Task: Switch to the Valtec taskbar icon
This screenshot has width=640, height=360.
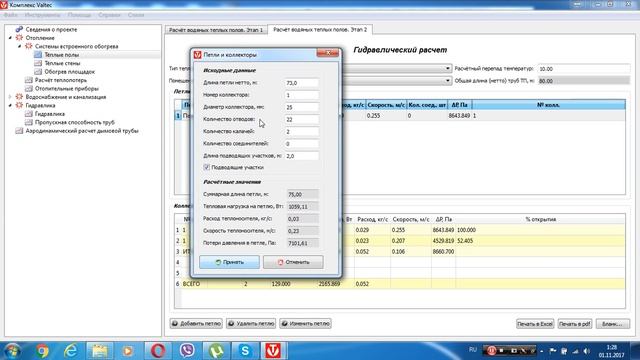Action: click(x=273, y=351)
